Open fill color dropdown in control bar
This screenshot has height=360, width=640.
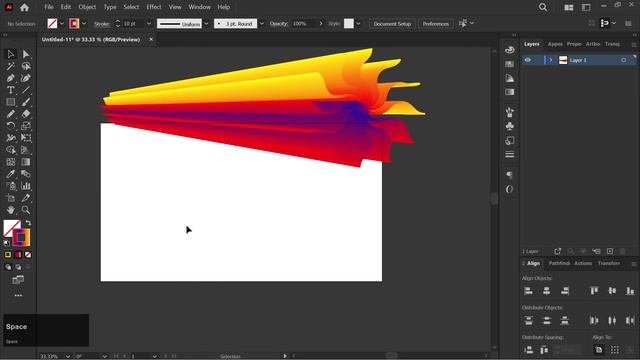tap(62, 24)
